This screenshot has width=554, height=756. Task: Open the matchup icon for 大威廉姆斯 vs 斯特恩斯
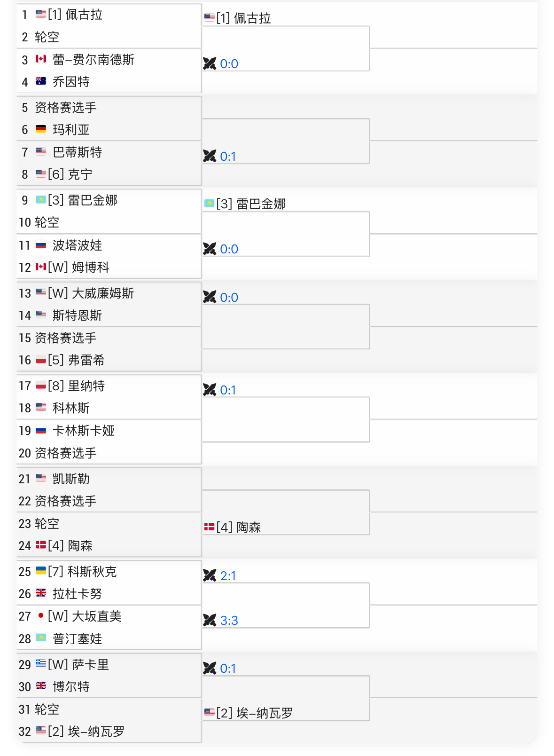pos(210,297)
